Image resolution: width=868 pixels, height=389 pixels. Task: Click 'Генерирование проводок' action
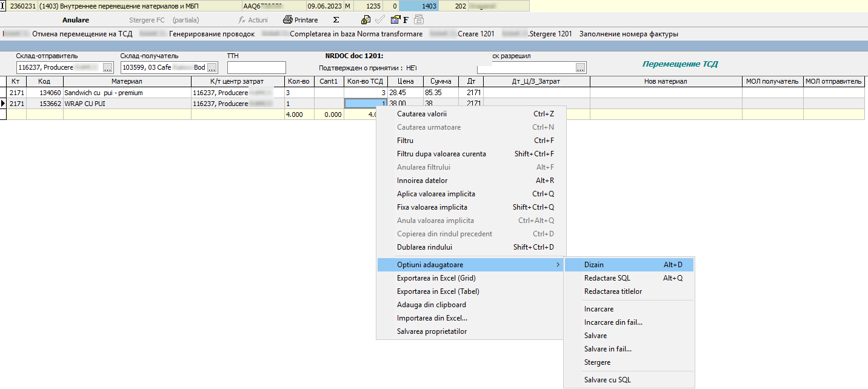[212, 34]
